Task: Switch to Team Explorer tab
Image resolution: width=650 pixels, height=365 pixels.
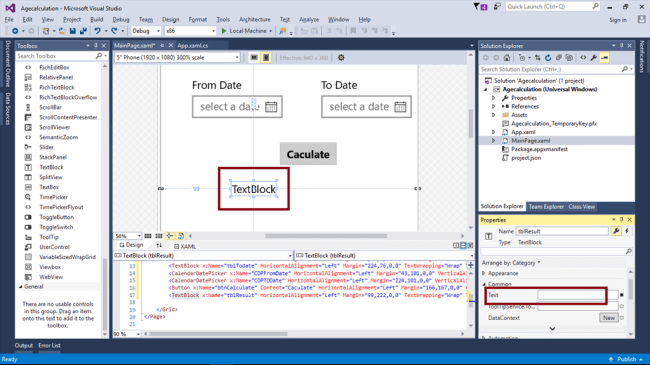Action: 546,207
